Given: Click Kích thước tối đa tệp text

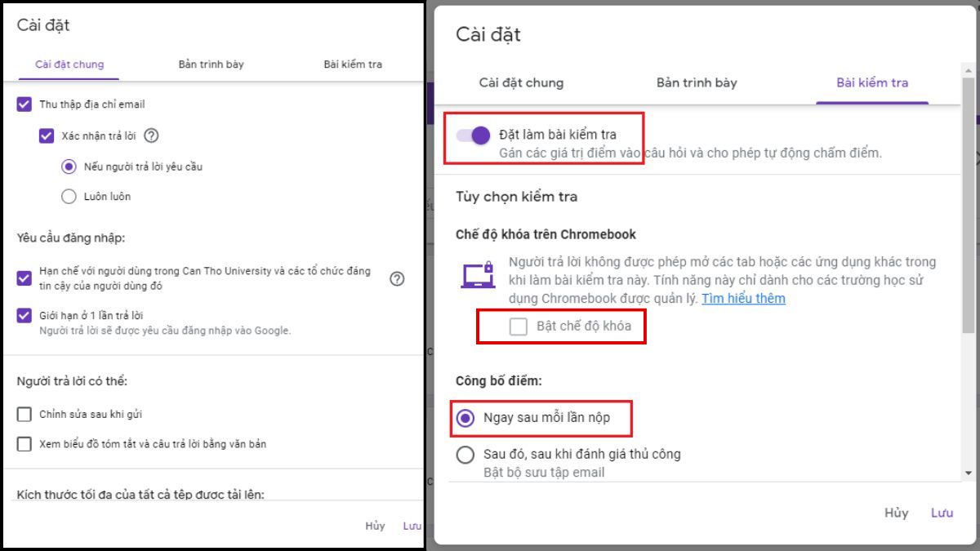Looking at the screenshot, I should (140, 495).
